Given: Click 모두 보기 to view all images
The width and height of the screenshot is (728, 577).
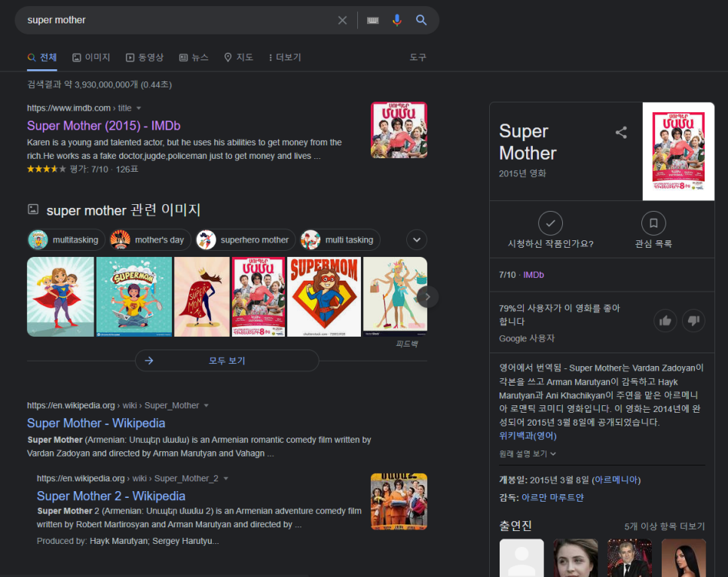Looking at the screenshot, I should [227, 361].
